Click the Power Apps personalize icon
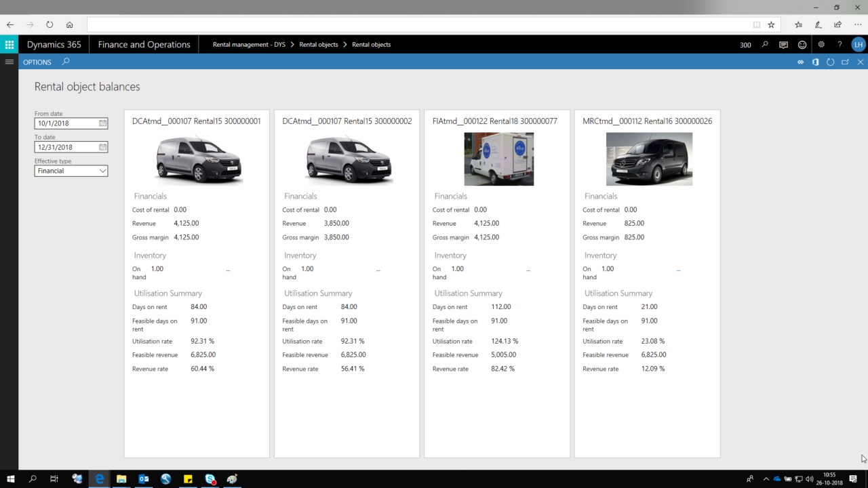 point(800,62)
